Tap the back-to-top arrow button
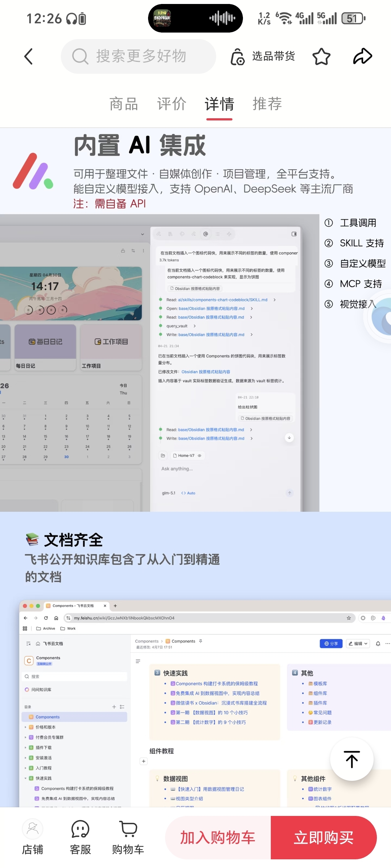The height and width of the screenshot is (868, 391). (x=352, y=759)
